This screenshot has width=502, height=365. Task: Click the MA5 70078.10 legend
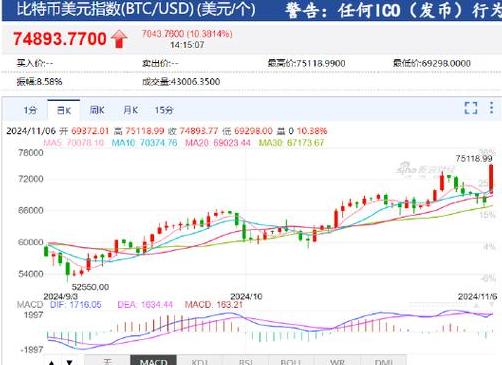[74, 143]
